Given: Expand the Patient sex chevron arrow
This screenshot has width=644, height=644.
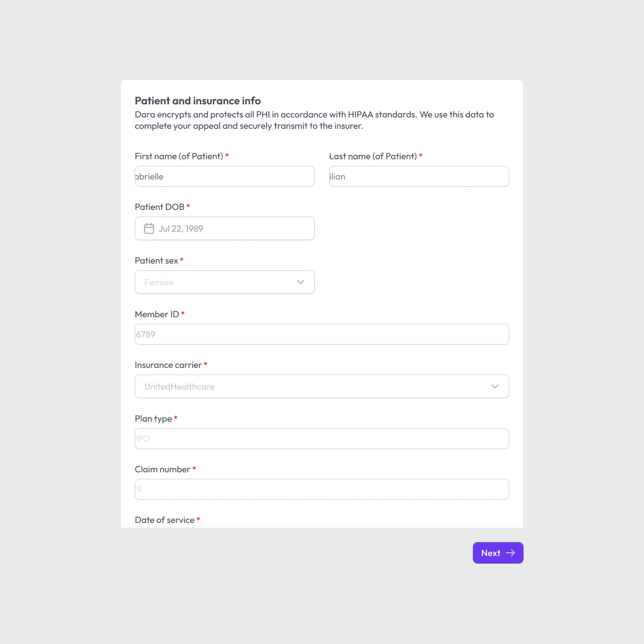Looking at the screenshot, I should 301,282.
